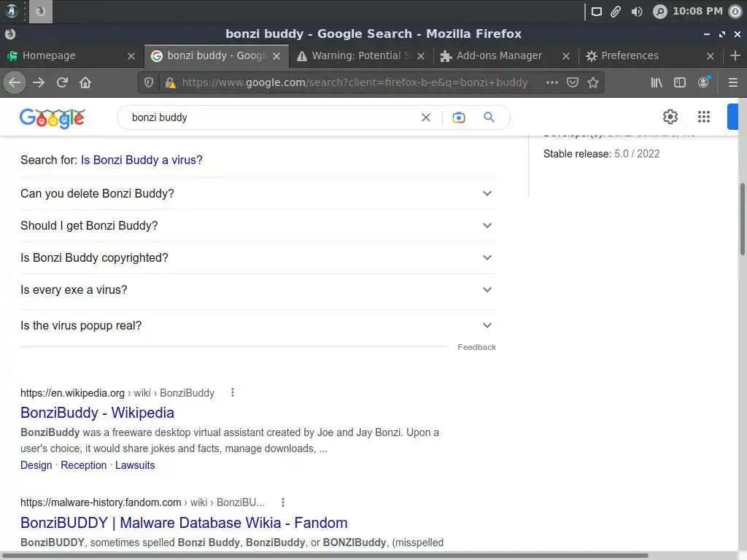747x560 pixels.
Task: Show site security padlock info
Action: (x=169, y=83)
